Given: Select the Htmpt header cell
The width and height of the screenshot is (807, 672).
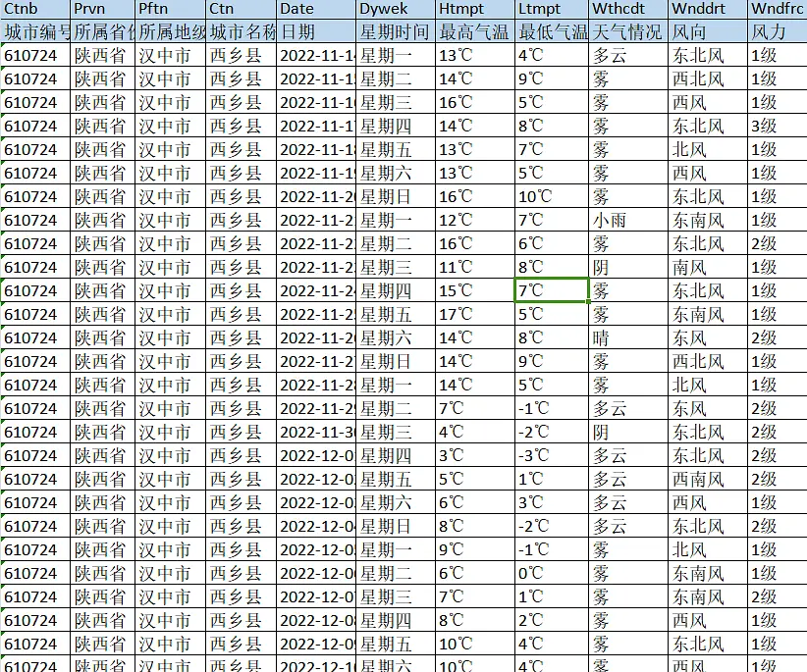Looking at the screenshot, I should pyautogui.click(x=475, y=9).
